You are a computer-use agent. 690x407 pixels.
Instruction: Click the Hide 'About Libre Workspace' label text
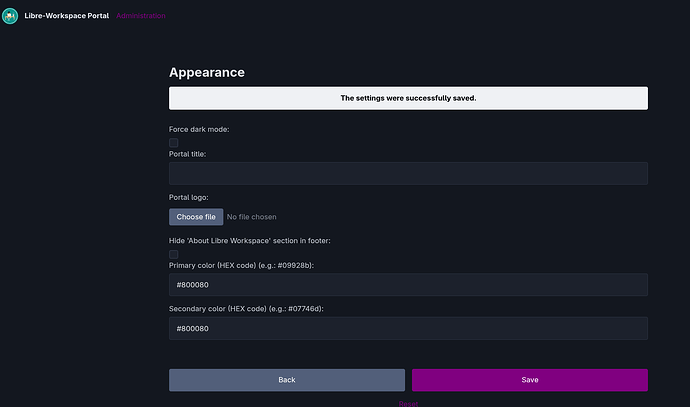pyautogui.click(x=254, y=242)
